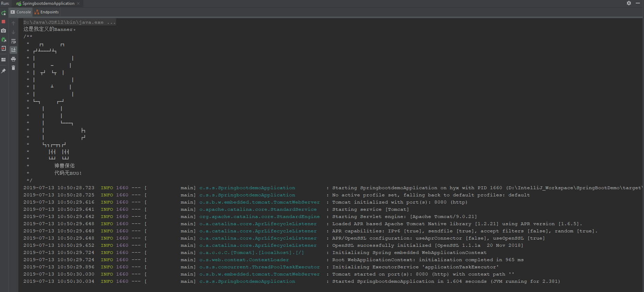
Task: Click the '神兽保佑' banner text
Action: tap(65, 166)
